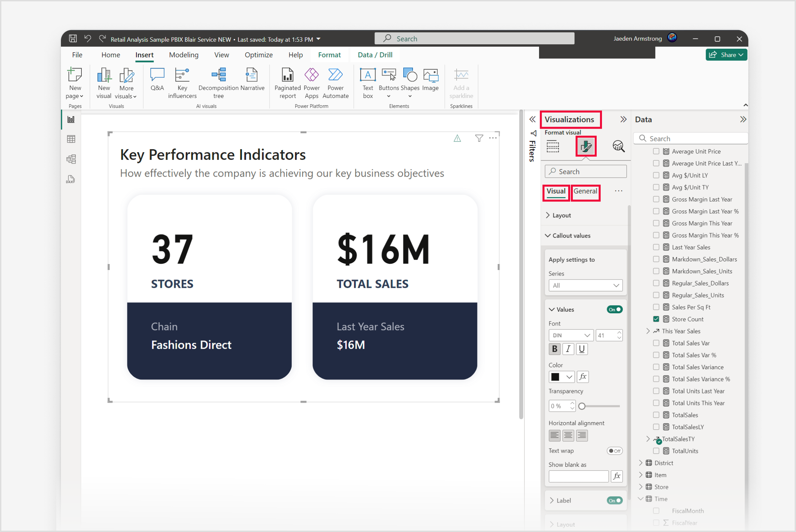Expand the TotalSalesTY data group
Viewport: 796px width, 532px height.
[647, 439]
